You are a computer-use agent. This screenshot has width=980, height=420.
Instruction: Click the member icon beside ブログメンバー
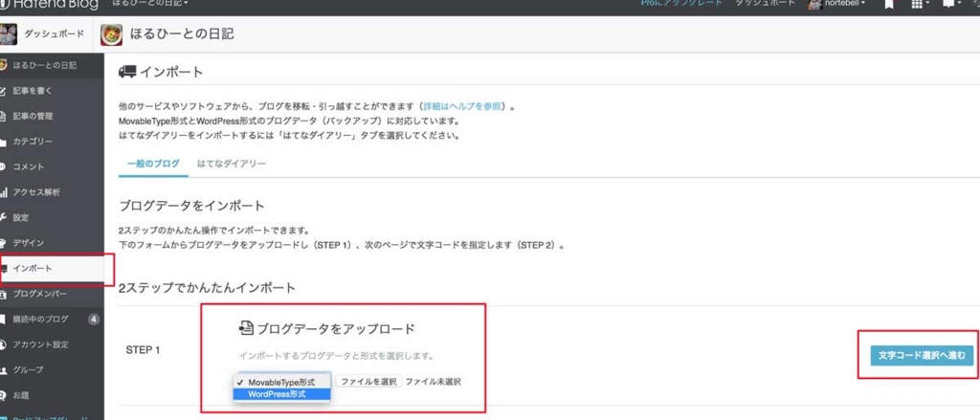pyautogui.click(x=3, y=294)
